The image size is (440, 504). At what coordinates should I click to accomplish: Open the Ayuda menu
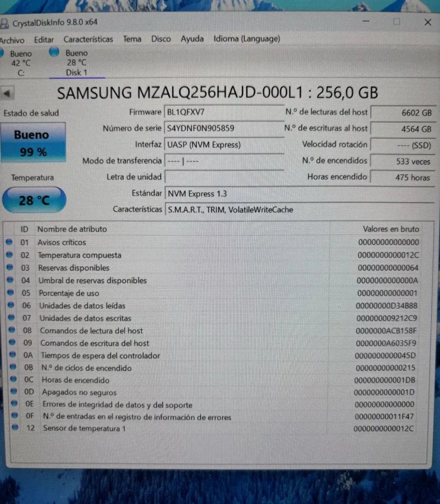pos(192,39)
